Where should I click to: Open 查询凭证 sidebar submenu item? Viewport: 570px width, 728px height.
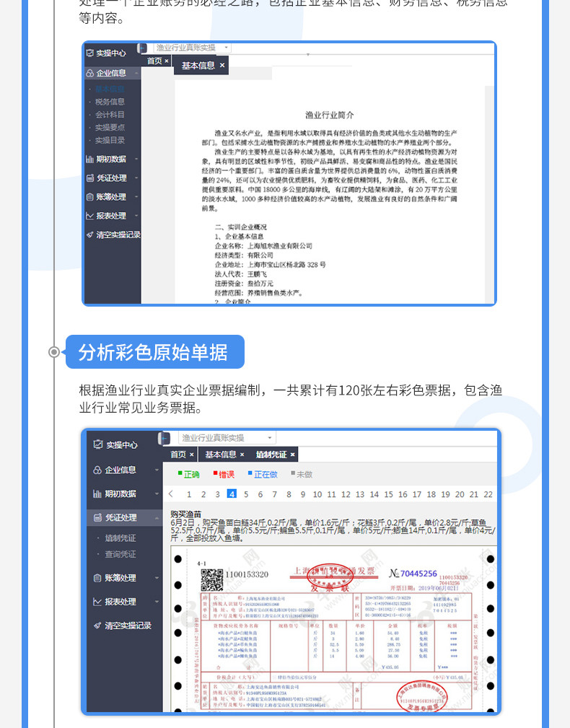click(120, 554)
